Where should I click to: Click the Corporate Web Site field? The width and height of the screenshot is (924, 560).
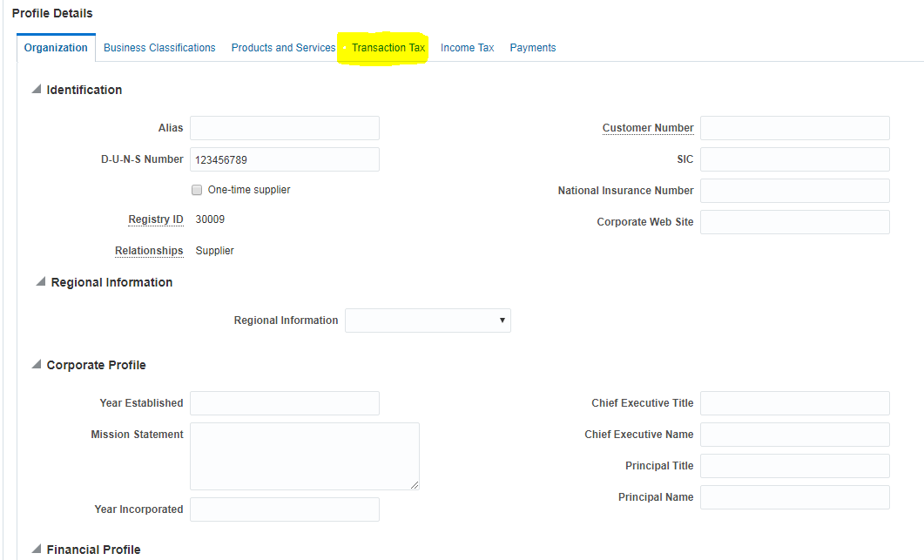[794, 221]
